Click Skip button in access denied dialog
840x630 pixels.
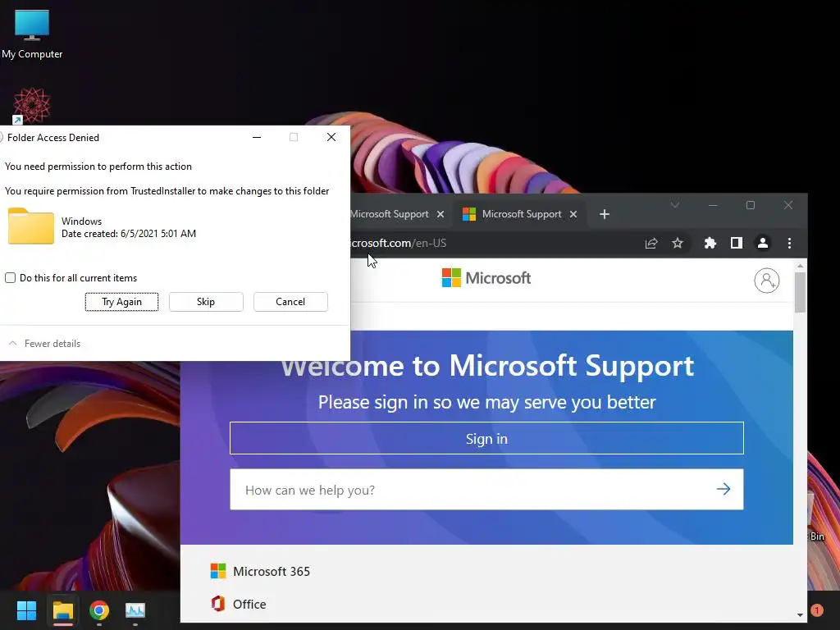pos(206,302)
